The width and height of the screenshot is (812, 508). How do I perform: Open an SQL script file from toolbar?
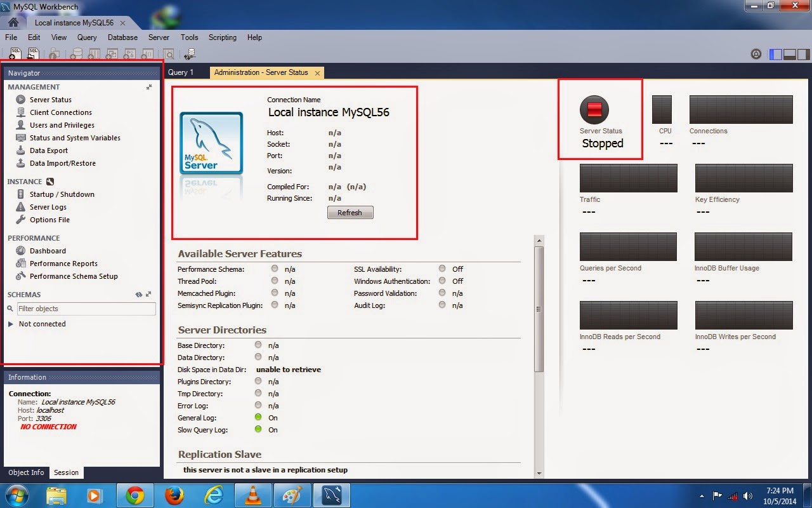pyautogui.click(x=34, y=55)
